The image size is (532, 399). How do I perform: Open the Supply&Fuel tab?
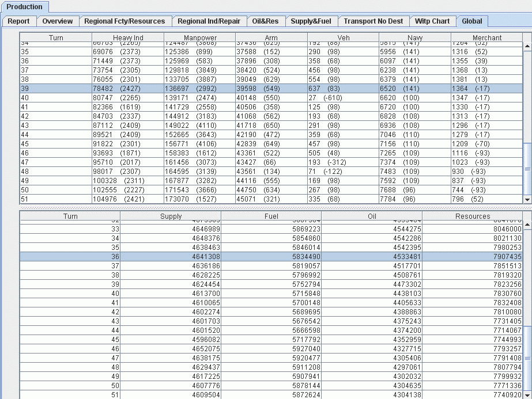click(x=311, y=21)
